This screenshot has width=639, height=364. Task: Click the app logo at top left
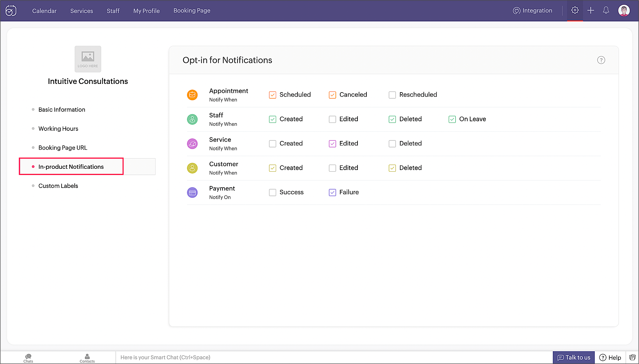pos(11,11)
